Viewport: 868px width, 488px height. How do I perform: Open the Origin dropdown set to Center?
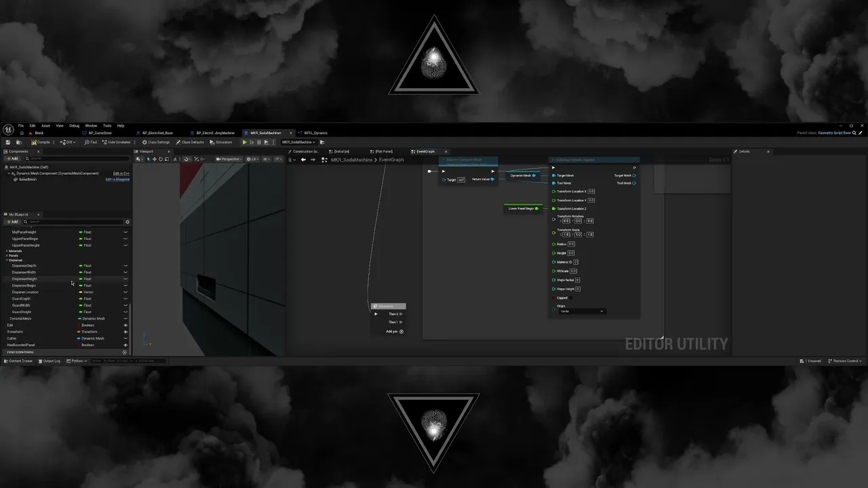click(581, 311)
